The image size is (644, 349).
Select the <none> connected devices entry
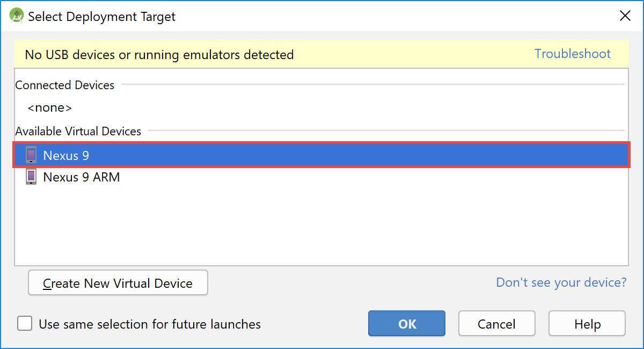(50, 108)
